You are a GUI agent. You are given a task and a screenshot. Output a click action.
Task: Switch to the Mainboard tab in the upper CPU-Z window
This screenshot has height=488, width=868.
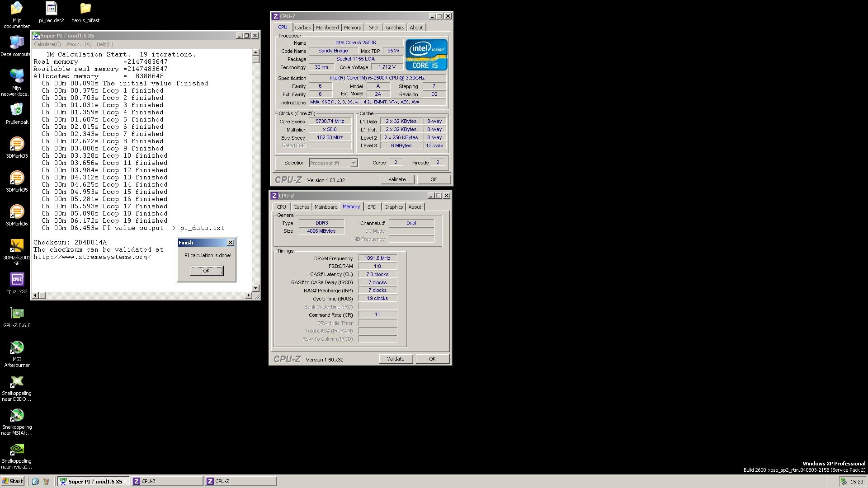click(327, 28)
